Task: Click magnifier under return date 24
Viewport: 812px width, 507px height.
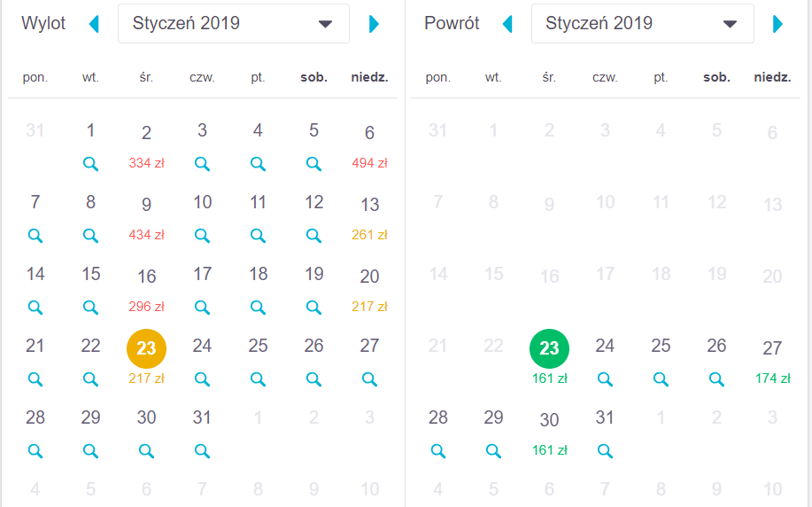Action: (605, 379)
